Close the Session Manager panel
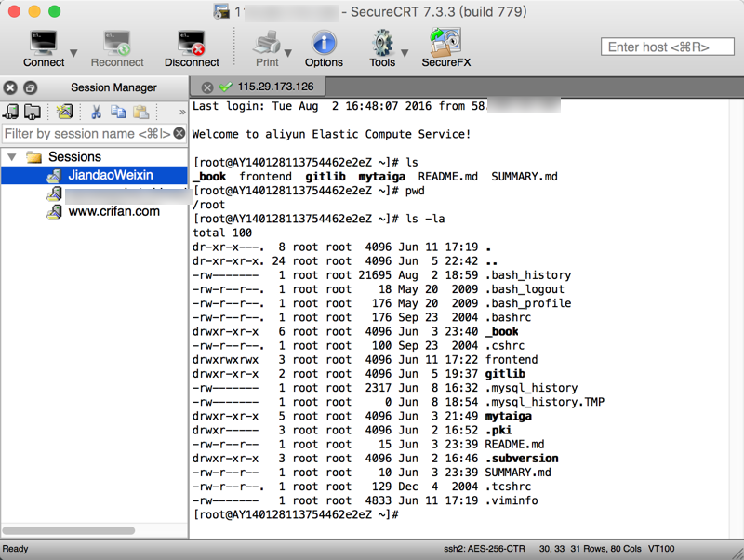 pyautogui.click(x=10, y=87)
